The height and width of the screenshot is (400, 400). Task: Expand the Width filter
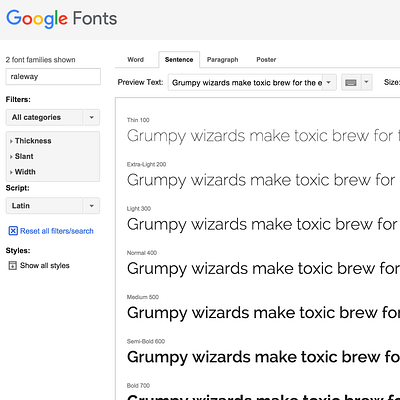tap(23, 172)
